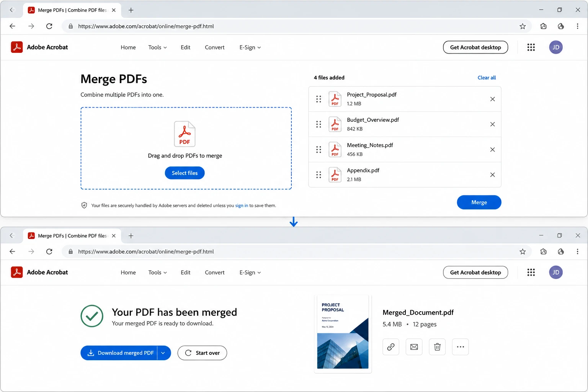The image size is (588, 392).
Task: Email the merged document
Action: (414, 347)
